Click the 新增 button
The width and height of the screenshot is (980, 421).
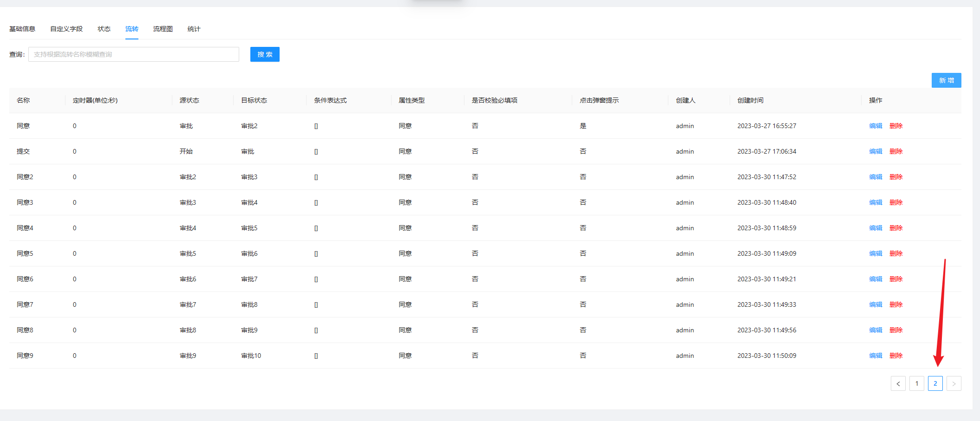tap(946, 80)
